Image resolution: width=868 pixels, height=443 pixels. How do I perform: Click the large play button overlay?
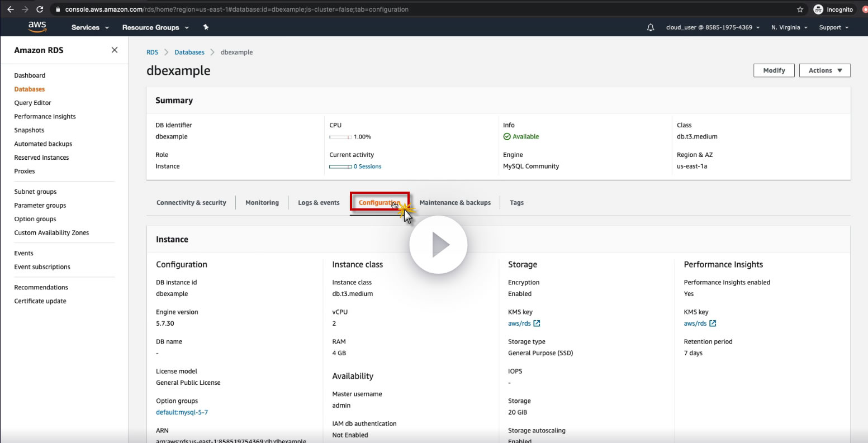(x=438, y=245)
